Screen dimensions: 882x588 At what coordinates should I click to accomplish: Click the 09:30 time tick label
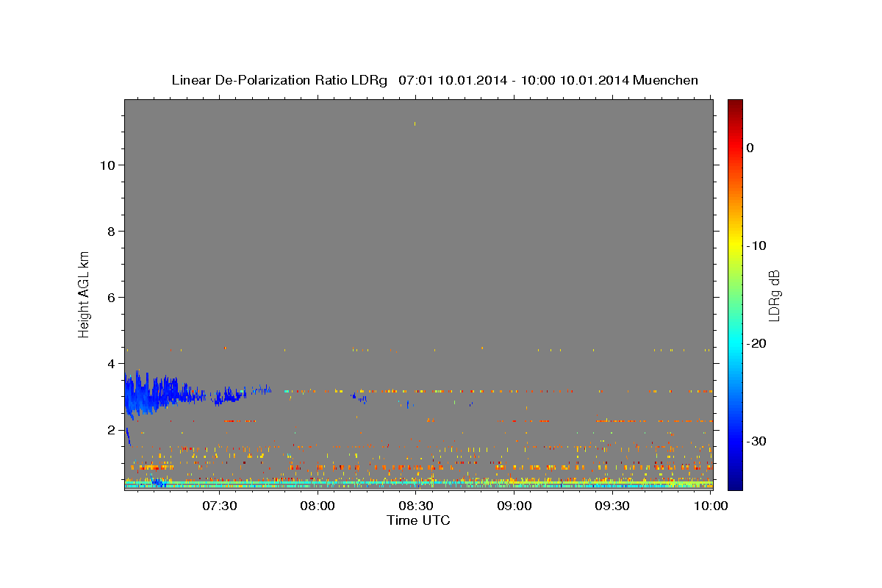click(x=613, y=506)
